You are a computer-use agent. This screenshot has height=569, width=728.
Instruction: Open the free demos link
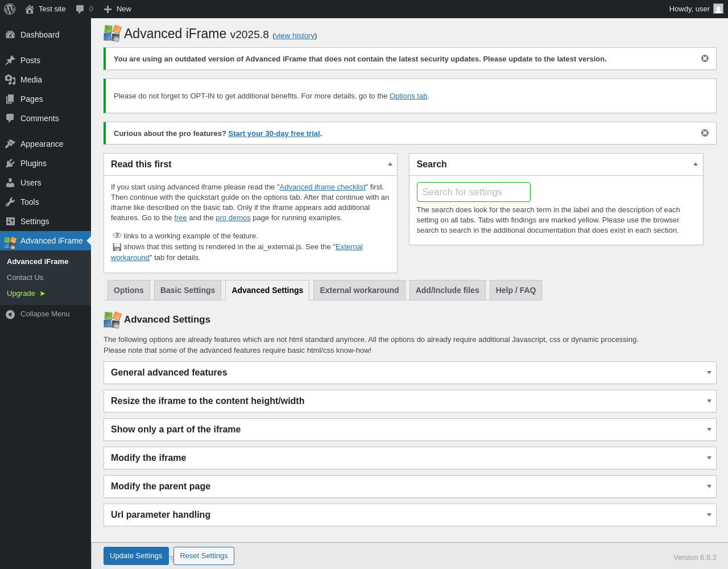[180, 218]
